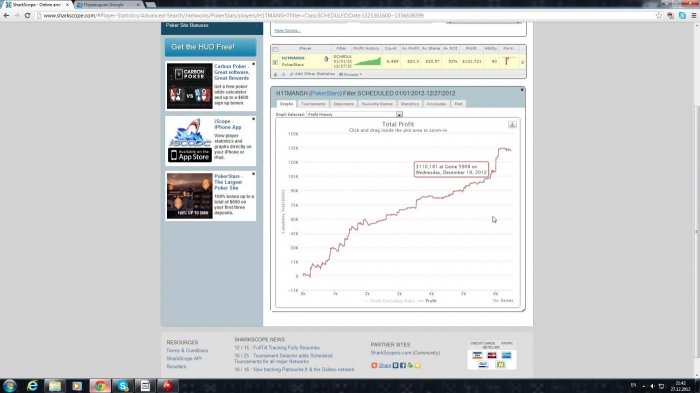This screenshot has width=700, height=393.
Task: Open PokerStars red icon in the taskbar
Action: pyautogui.click(x=168, y=385)
